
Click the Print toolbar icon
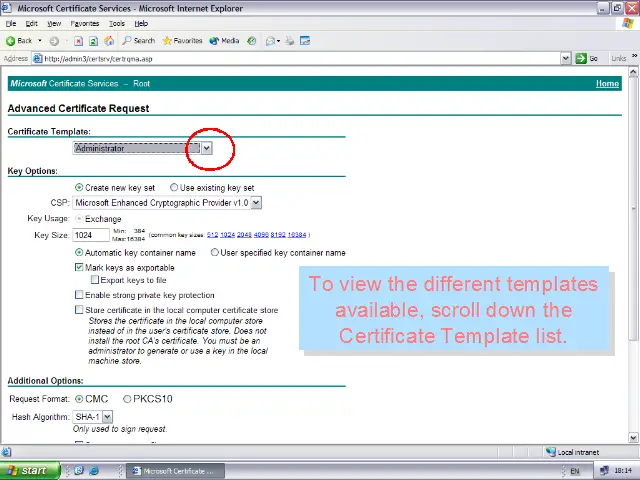pyautogui.click(x=290, y=41)
